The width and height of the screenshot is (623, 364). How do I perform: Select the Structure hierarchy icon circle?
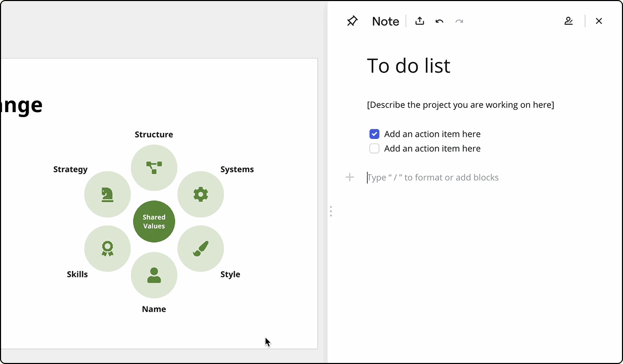(154, 167)
